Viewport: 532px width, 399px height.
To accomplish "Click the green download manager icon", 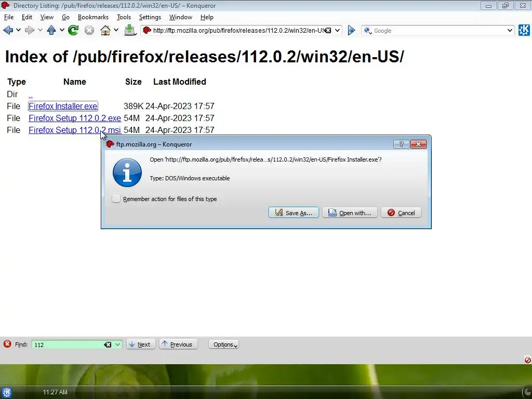I will [x=130, y=30].
